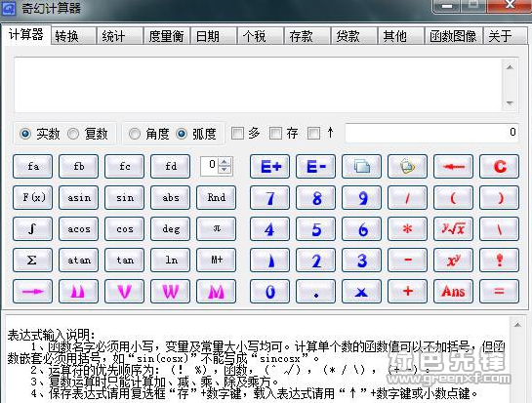Viewport: 532px width, 403px height.
Task: Click the magenta right arrow button
Action: point(32,292)
